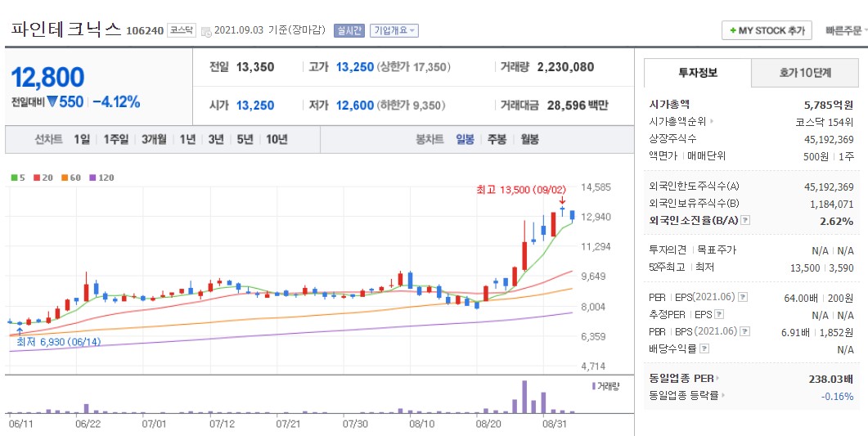Click the 상장주식수 value 45,192,369
Image resolution: width=868 pixels, height=436 pixels.
pos(829,139)
